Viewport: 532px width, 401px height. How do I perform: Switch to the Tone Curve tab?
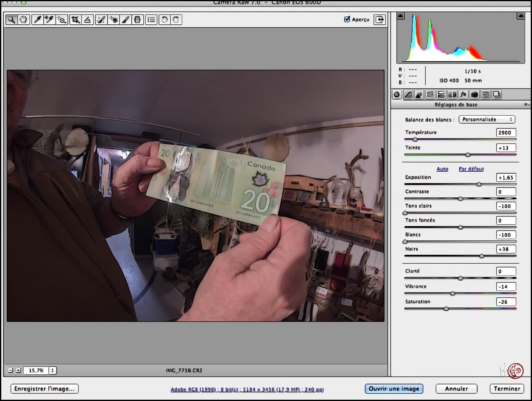click(x=408, y=94)
